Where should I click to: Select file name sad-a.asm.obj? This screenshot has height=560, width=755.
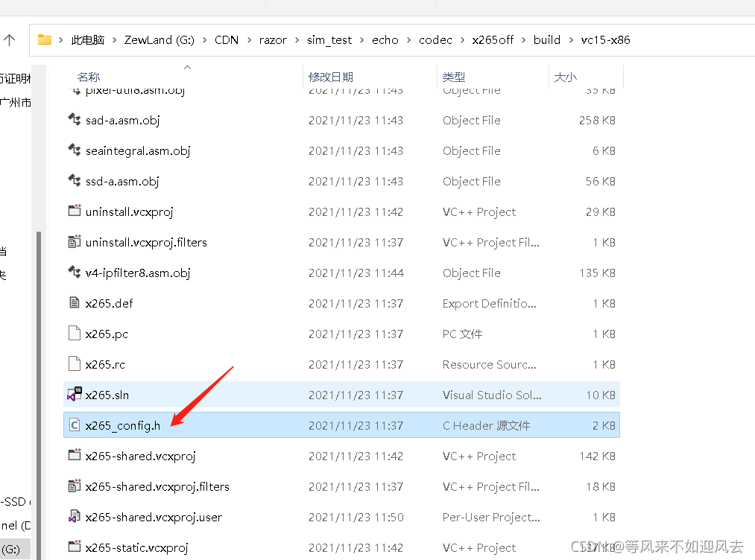click(x=122, y=121)
